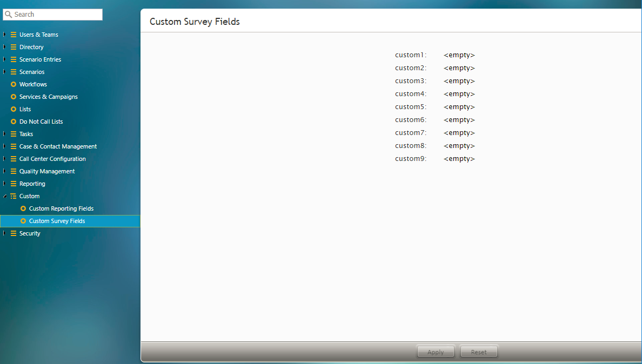Open the Lists section
This screenshot has width=642, height=364.
25,109
